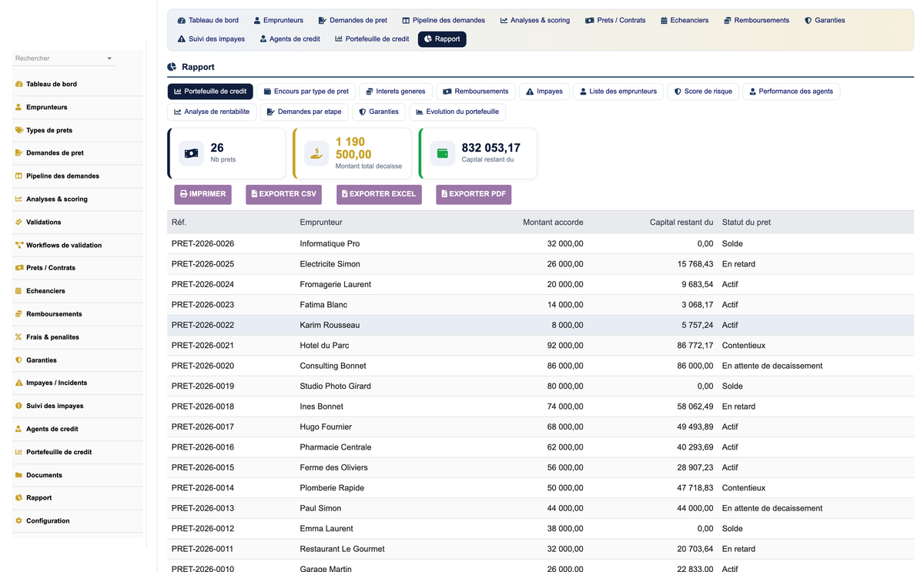Screen dimensions: 924x572
Task: Click EXPORTER PDF button
Action: coord(474,194)
